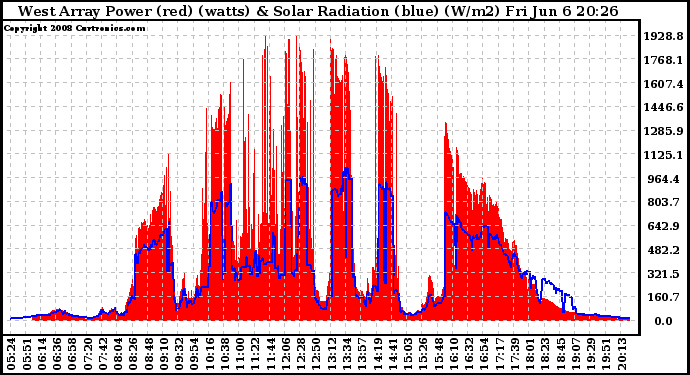Screen dimensions: 690x375
Task: Click the 10:38 time label
Action: point(224,354)
